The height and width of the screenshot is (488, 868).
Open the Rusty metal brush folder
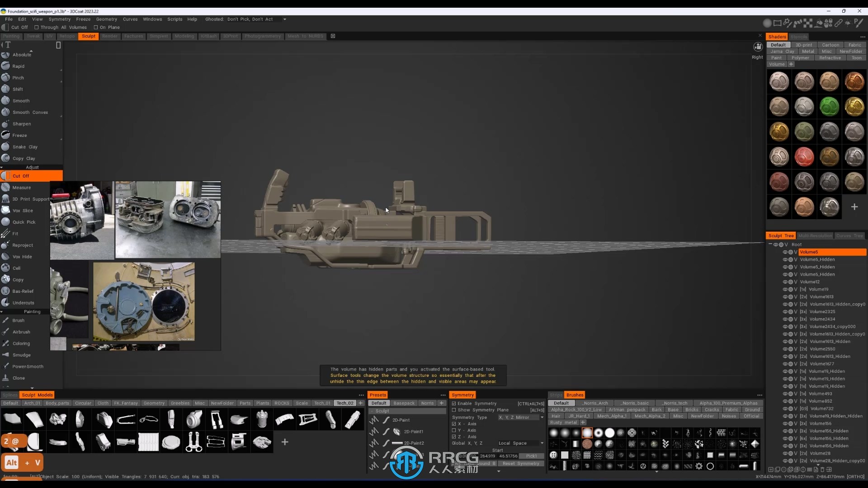pos(563,423)
